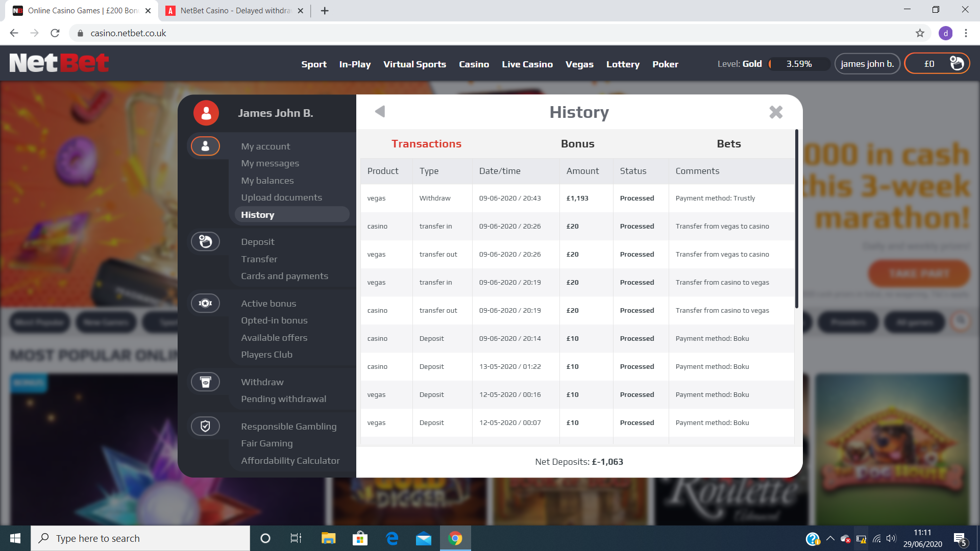980x551 pixels.
Task: Switch to the Bets tab
Action: 728,144
